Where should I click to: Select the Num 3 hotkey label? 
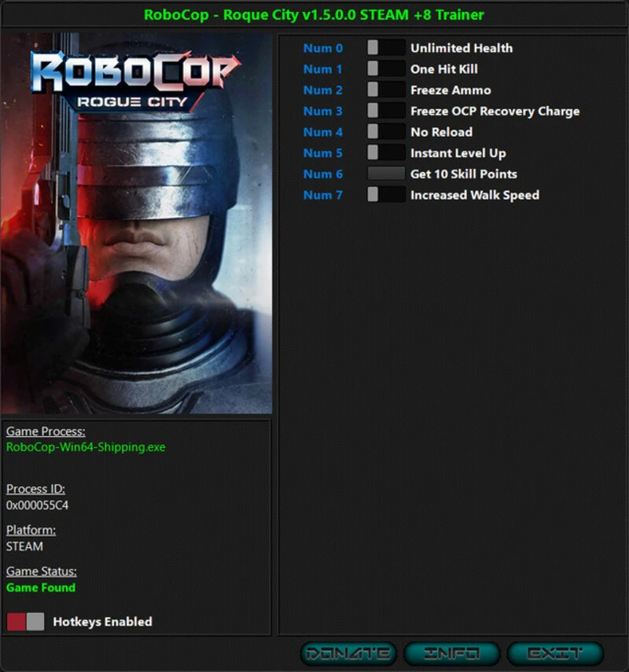click(322, 111)
